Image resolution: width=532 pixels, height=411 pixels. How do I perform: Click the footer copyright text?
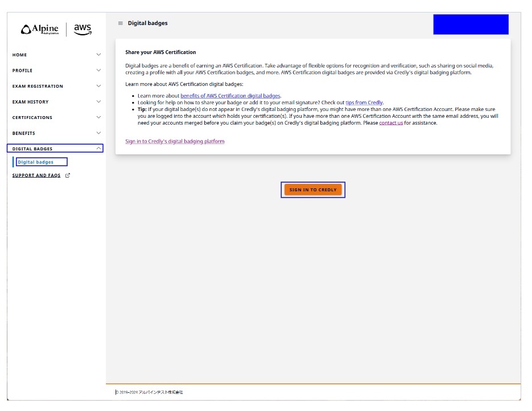pos(149,392)
